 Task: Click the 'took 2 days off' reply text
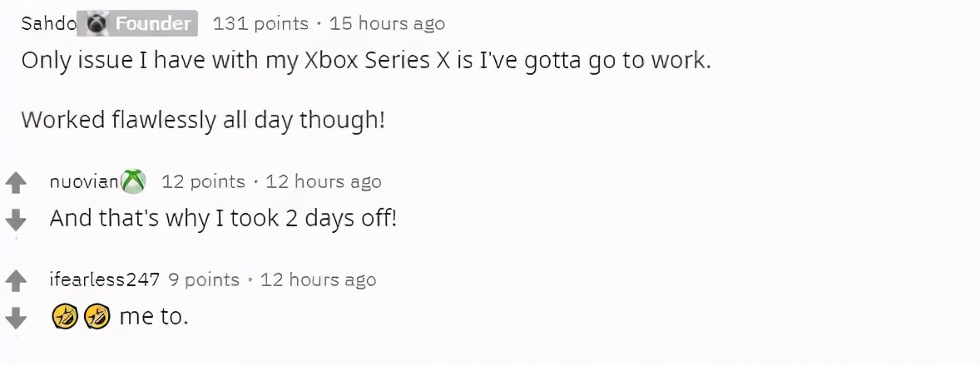pyautogui.click(x=223, y=219)
